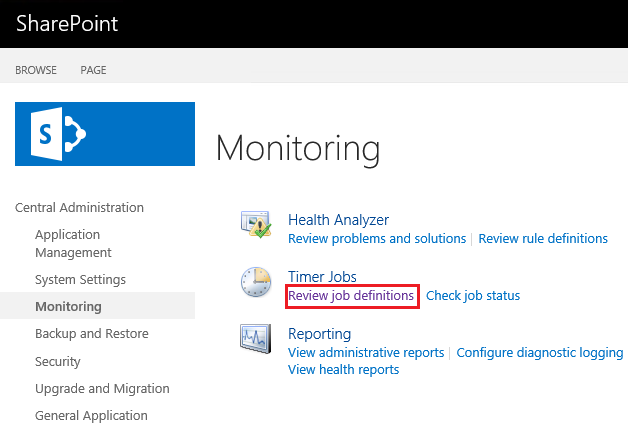Image resolution: width=628 pixels, height=428 pixels.
Task: Click the Health Analyzer warning icon
Action: (x=256, y=224)
